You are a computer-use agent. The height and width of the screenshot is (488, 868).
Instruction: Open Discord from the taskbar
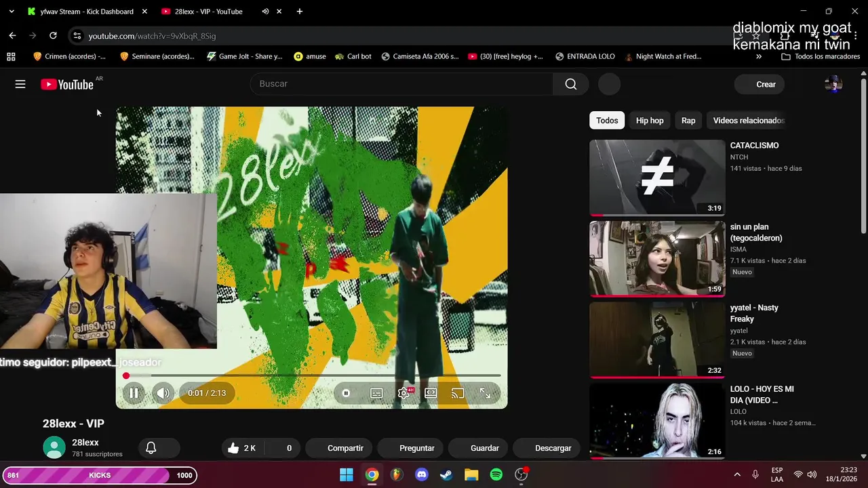pos(422,475)
